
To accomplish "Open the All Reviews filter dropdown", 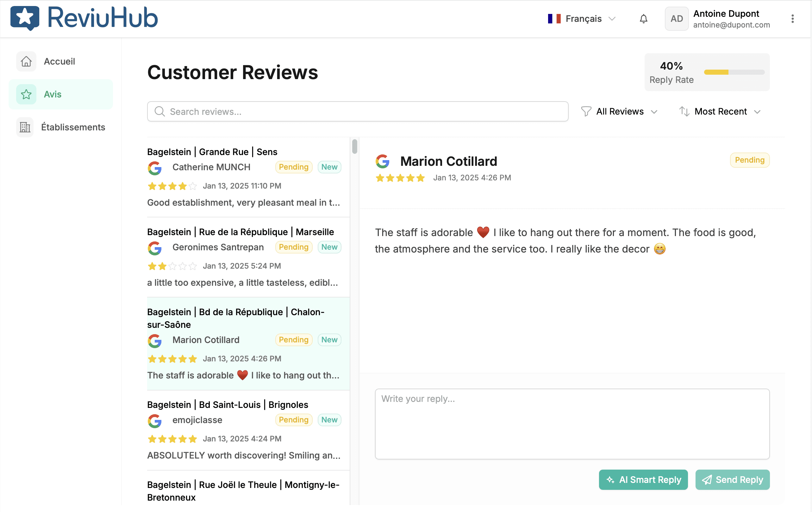I will tap(619, 111).
